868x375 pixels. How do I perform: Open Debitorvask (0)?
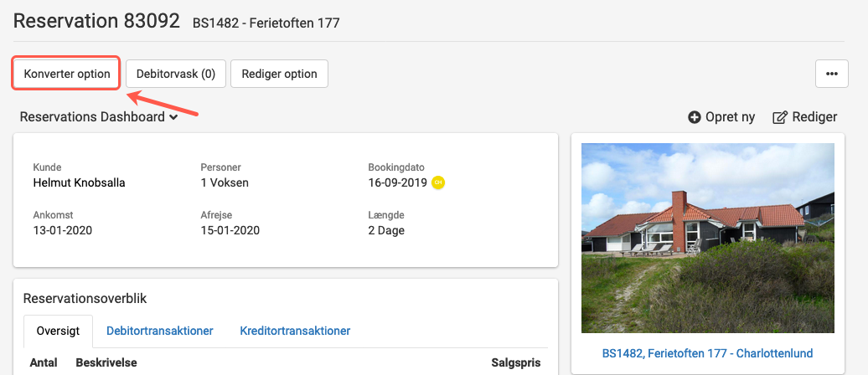pos(175,74)
